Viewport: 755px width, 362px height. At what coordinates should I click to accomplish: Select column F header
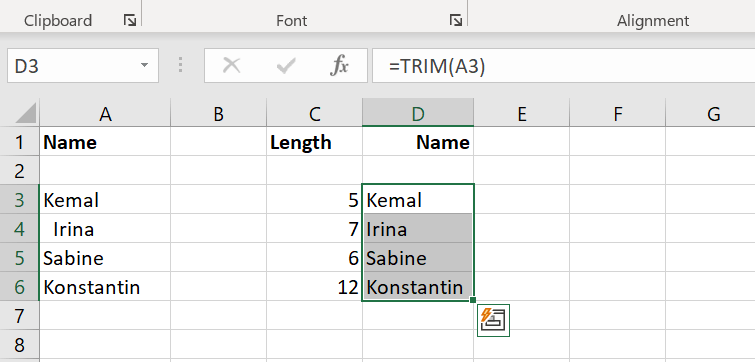click(x=618, y=113)
